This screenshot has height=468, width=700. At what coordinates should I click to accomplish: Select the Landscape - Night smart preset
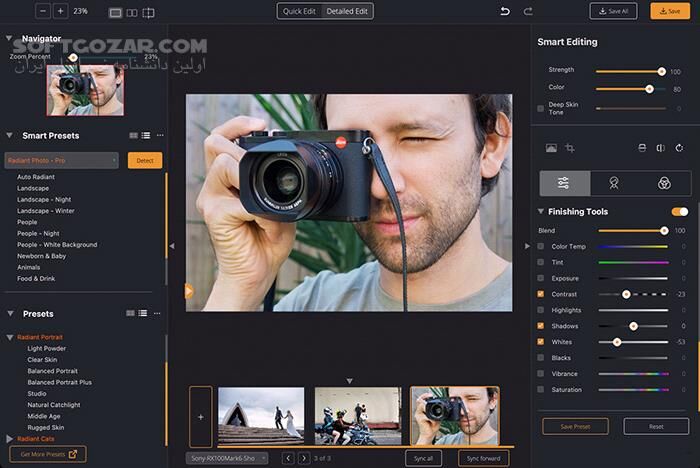pos(44,200)
